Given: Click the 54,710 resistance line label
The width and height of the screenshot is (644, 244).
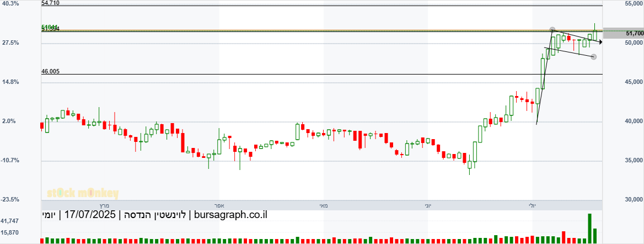Looking at the screenshot, I should tap(51, 3).
